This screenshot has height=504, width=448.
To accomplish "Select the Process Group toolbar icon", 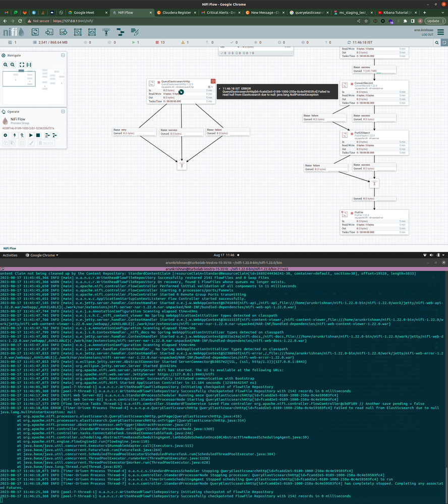I will pyautogui.click(x=78, y=32).
